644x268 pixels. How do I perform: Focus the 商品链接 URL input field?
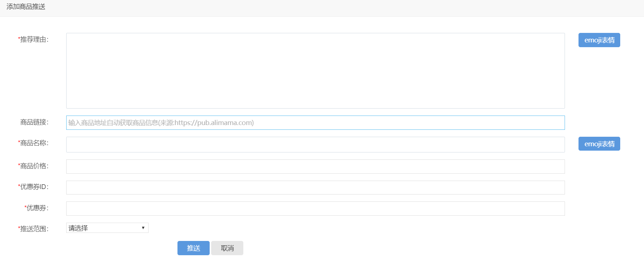(x=315, y=123)
